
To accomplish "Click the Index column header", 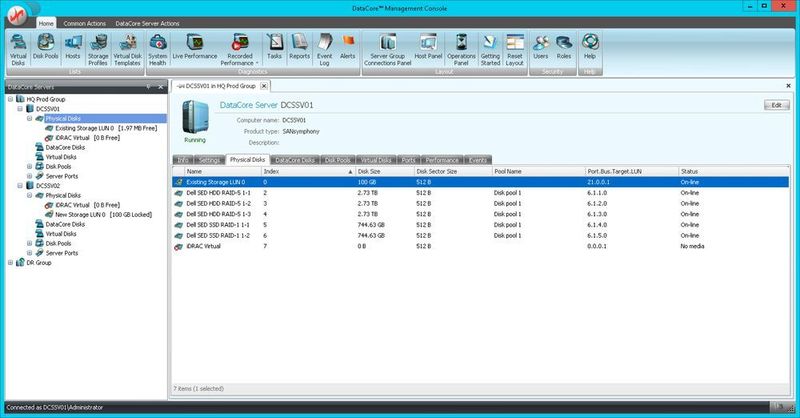I will pyautogui.click(x=308, y=171).
